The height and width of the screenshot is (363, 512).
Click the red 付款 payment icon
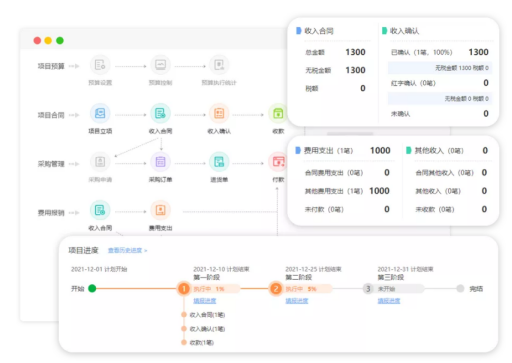click(278, 162)
